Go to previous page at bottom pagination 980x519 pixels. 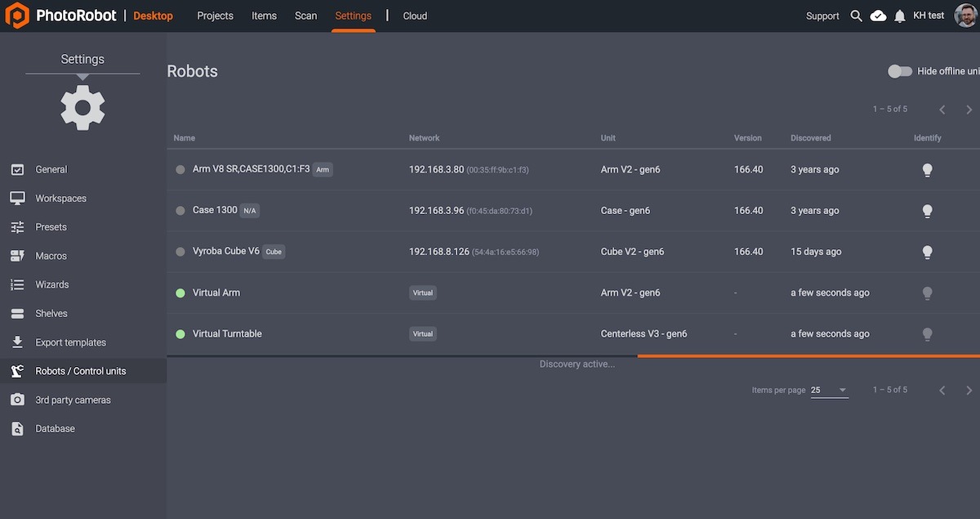(x=942, y=391)
